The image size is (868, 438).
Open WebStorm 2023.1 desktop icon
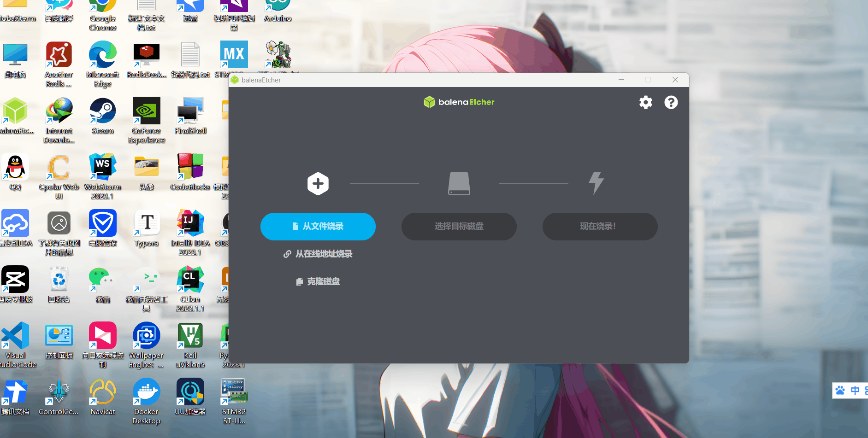point(103,176)
